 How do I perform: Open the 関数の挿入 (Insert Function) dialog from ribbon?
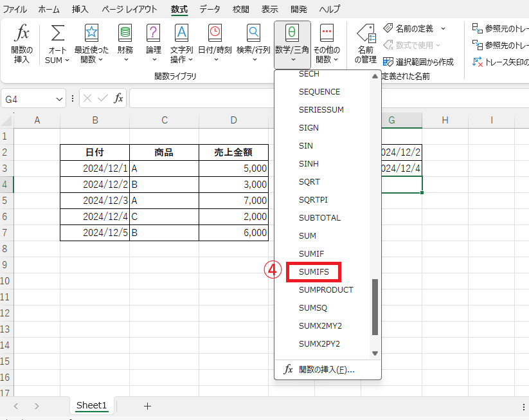[22, 44]
